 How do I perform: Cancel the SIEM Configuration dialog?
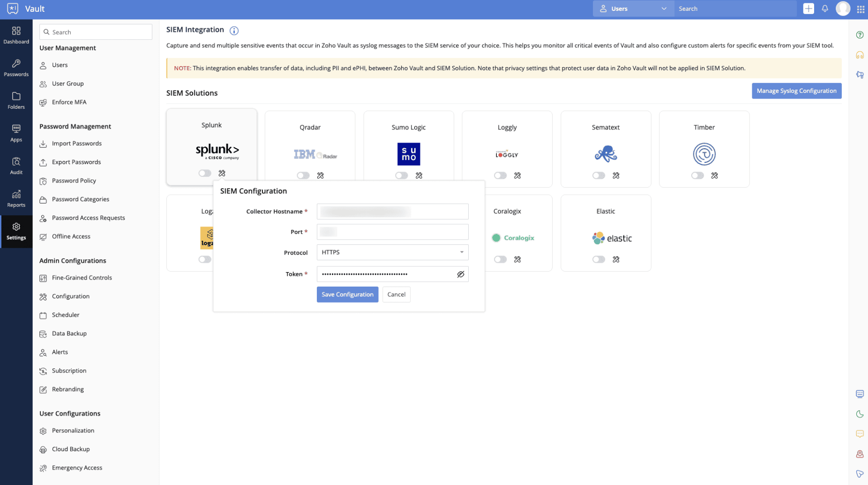pos(396,295)
